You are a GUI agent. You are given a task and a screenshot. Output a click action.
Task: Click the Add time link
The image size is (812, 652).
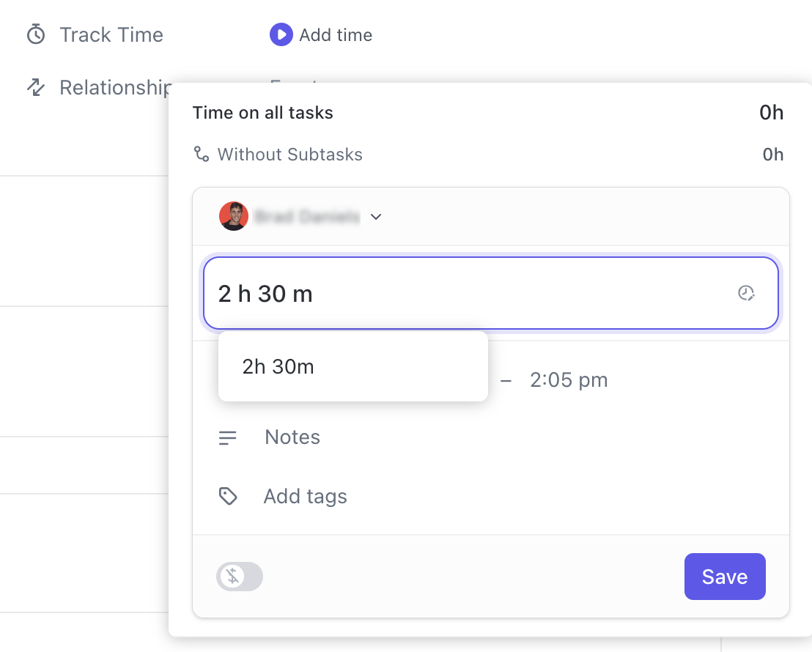(x=335, y=34)
